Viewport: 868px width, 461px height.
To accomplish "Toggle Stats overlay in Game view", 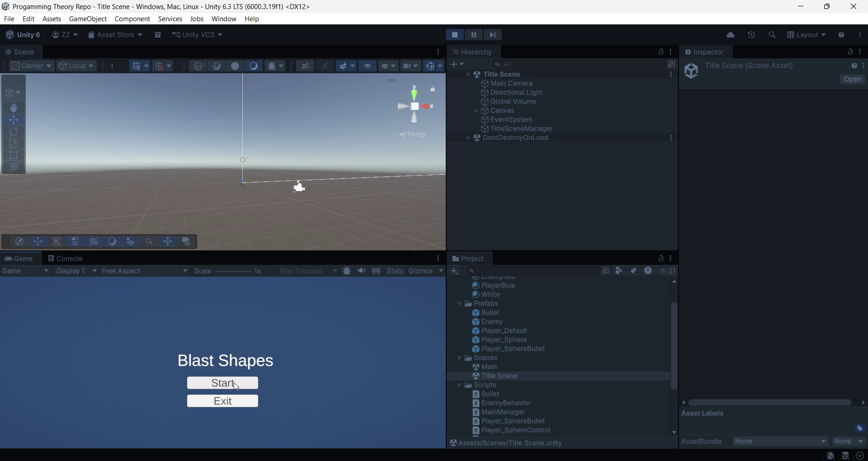I will [x=395, y=271].
